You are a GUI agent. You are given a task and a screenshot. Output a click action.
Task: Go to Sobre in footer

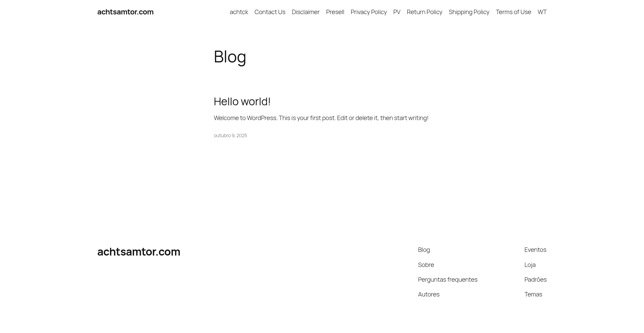point(426,265)
